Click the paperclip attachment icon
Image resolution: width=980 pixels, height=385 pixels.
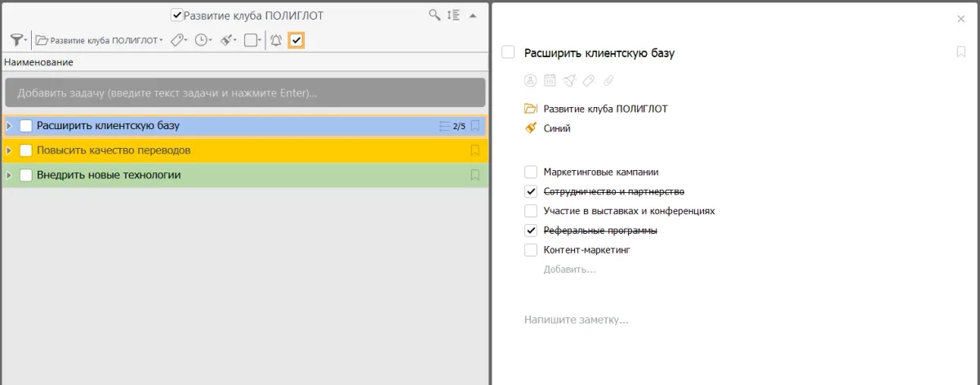608,80
